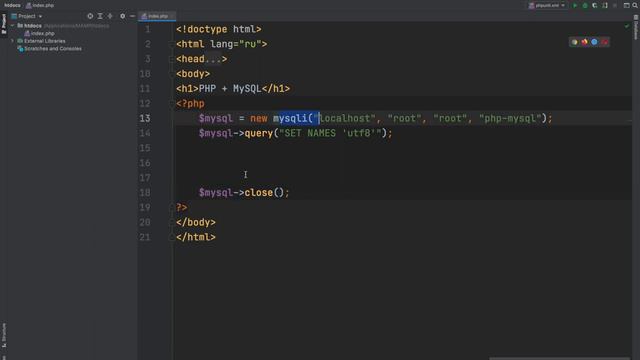Screen dimensions: 640x360
Task: Select index.php in the project tree
Action: click(42, 33)
